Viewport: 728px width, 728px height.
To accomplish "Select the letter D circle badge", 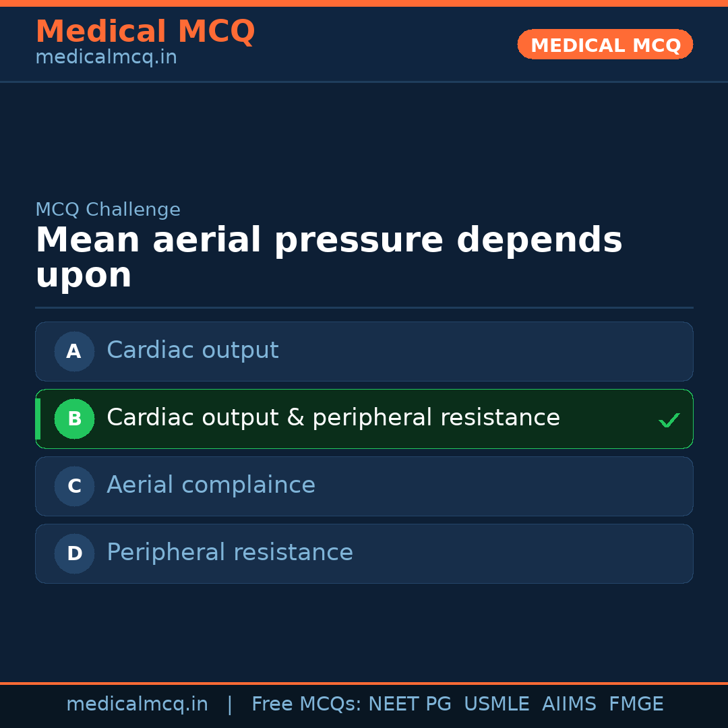I will point(74,553).
